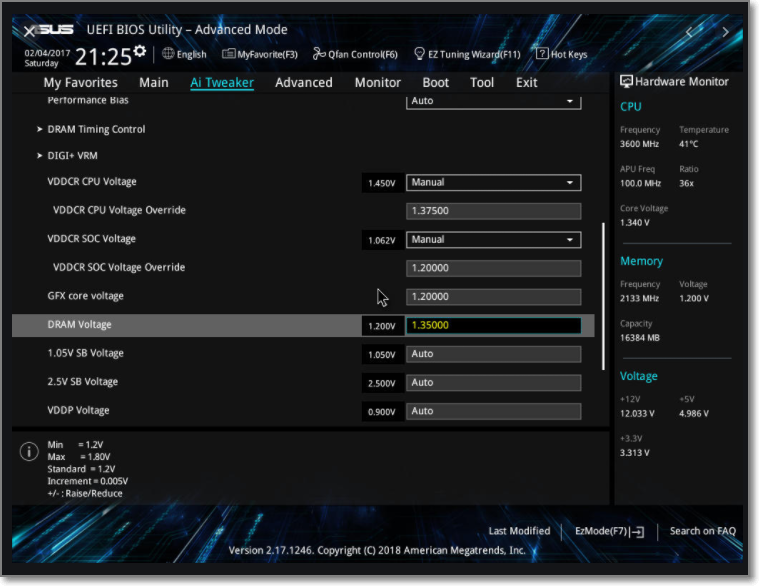Open the Monitor tab
Viewport: 759px width, 586px height.
(378, 83)
